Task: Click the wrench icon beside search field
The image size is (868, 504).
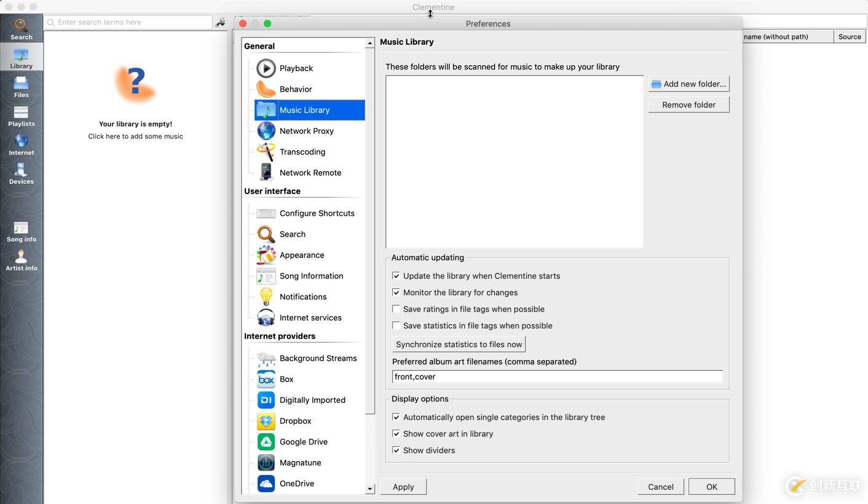Action: [x=221, y=23]
